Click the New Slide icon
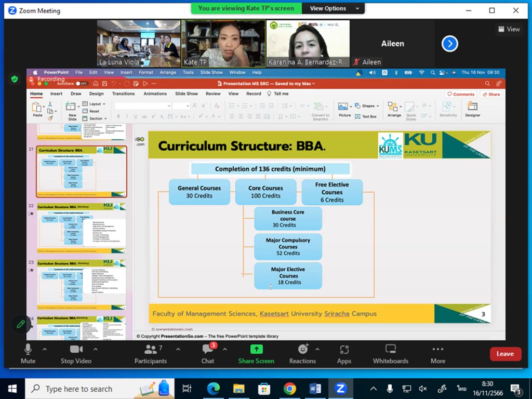 click(x=71, y=106)
